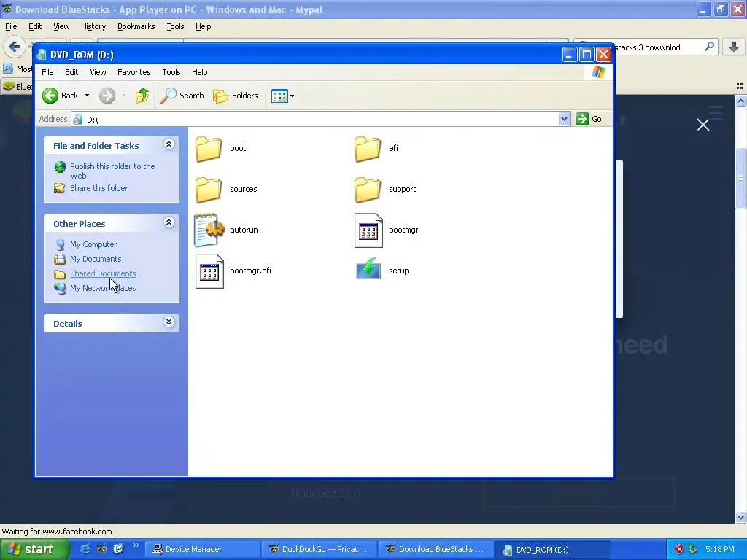The image size is (747, 560).
Task: Click Share this folder
Action: (99, 188)
